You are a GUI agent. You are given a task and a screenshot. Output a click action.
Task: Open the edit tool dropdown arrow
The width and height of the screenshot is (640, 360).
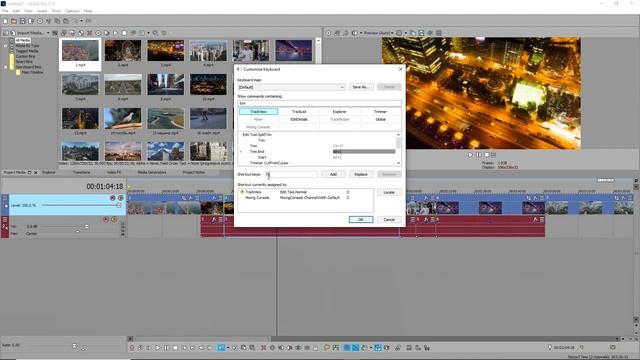pyautogui.click(x=228, y=348)
